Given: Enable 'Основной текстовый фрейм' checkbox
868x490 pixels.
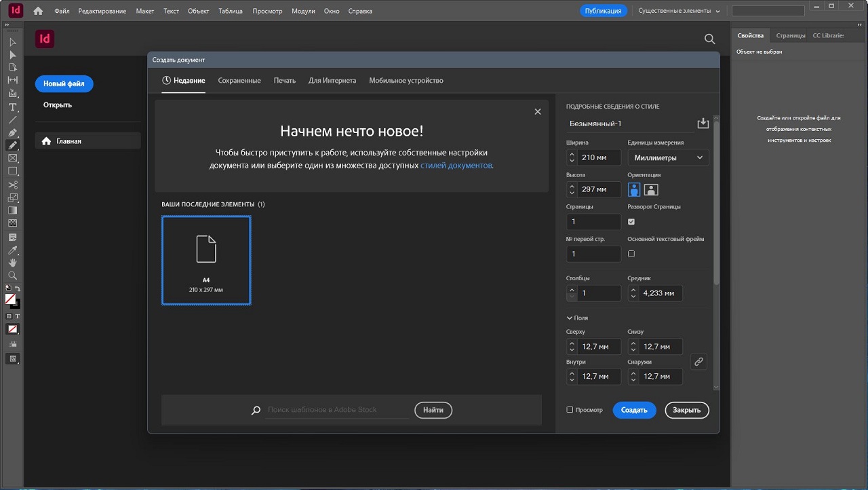Looking at the screenshot, I should (631, 254).
